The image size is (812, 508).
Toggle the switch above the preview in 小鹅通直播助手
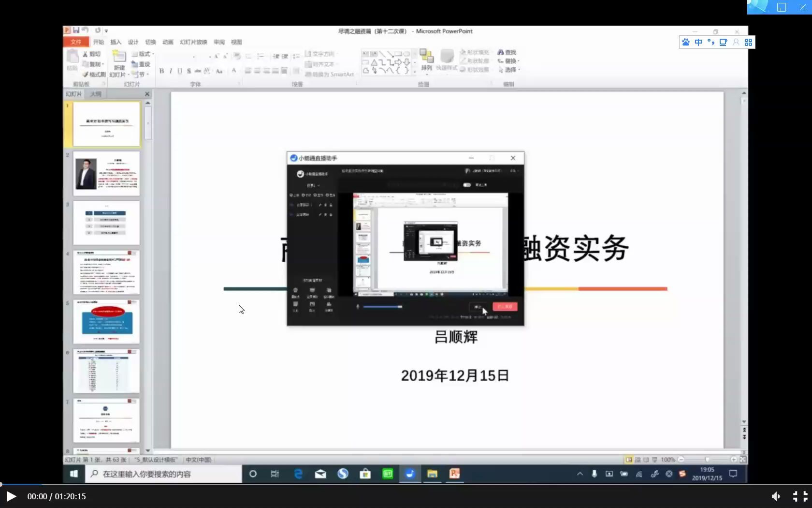(467, 185)
